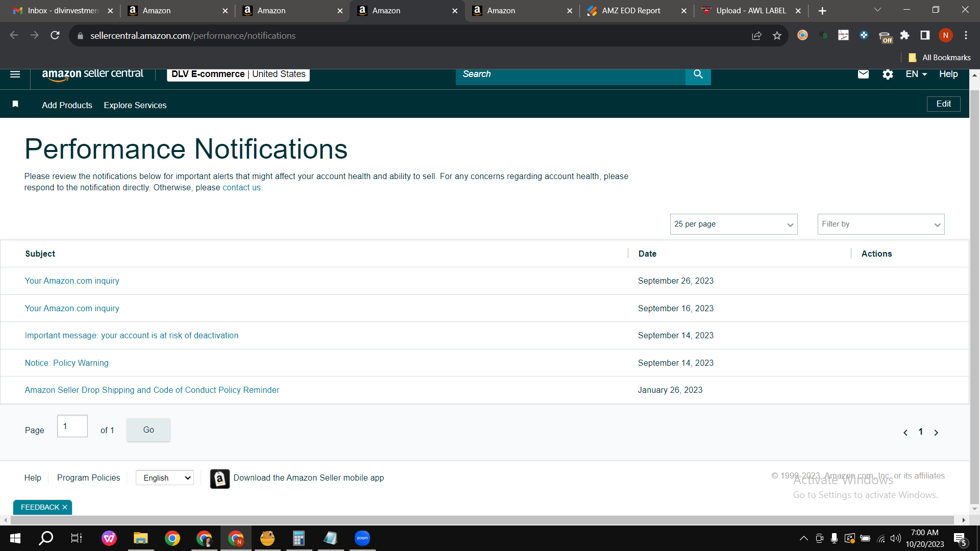Reload the current page

point(55,35)
